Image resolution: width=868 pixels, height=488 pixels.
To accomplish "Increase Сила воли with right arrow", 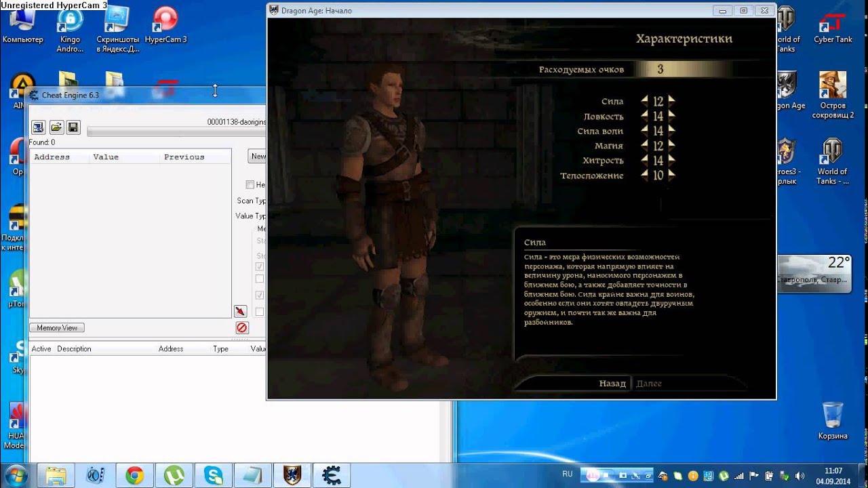I will tap(671, 131).
